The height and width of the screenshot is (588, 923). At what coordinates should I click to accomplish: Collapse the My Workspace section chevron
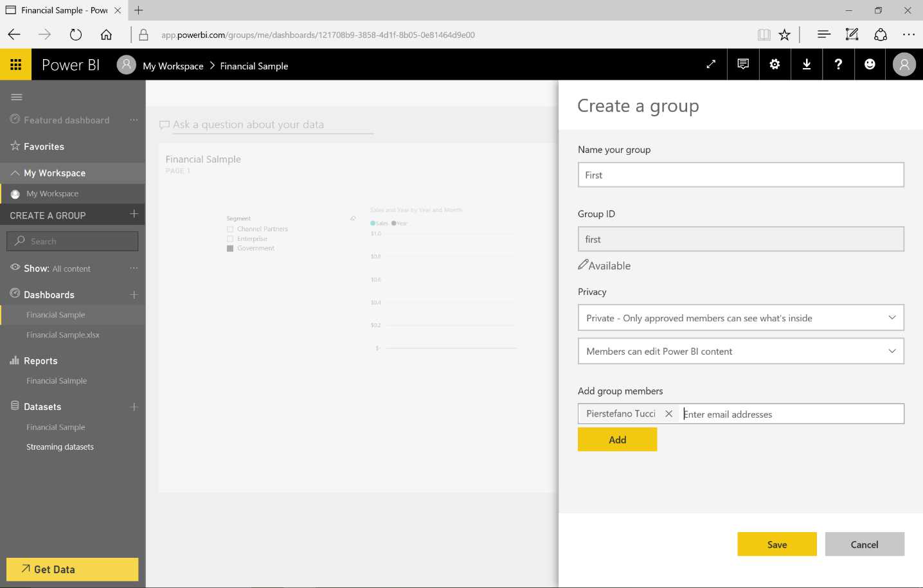click(16, 172)
